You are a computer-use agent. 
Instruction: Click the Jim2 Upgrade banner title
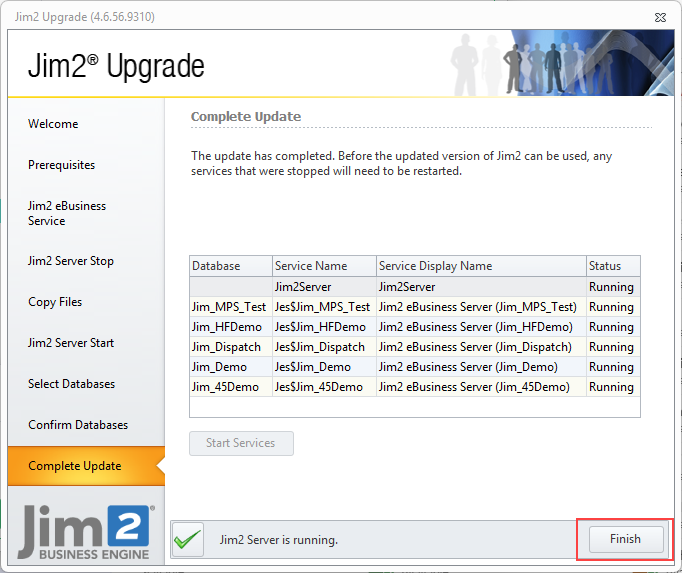(116, 66)
